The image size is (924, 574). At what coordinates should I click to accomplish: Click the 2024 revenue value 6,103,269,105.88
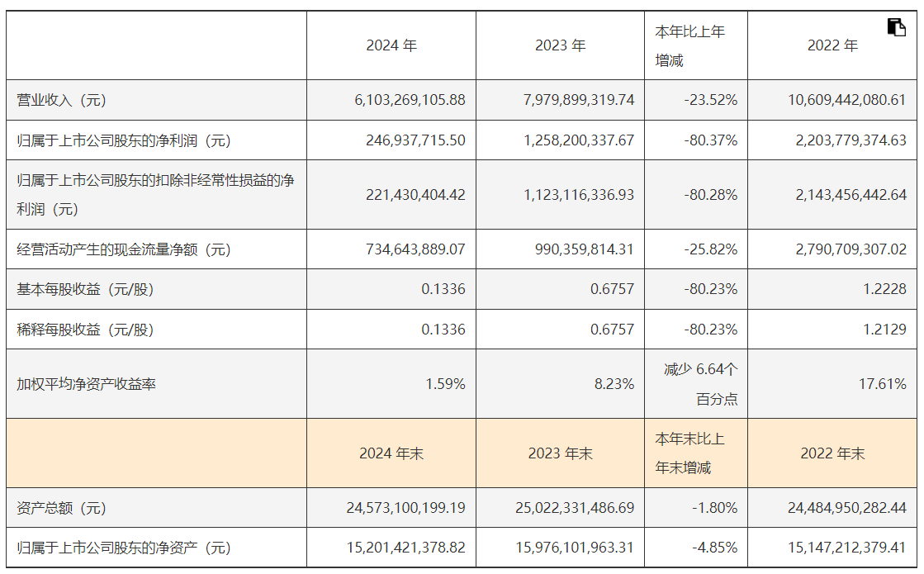(x=410, y=100)
